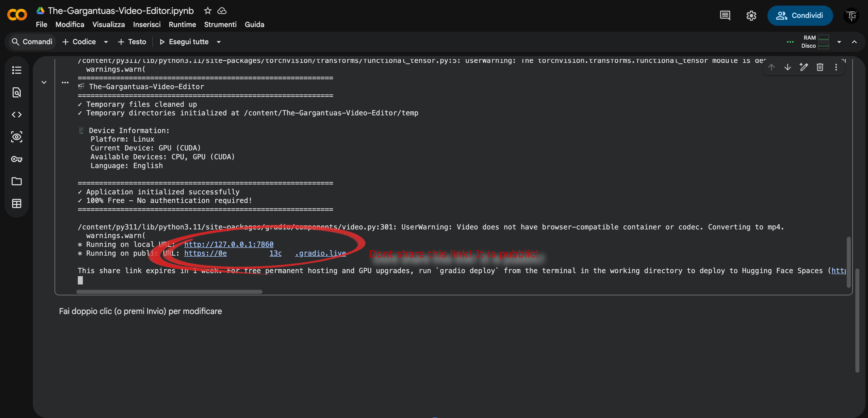Viewport: 868px width, 418px height.
Task: Delete the cell with trash icon
Action: [819, 67]
